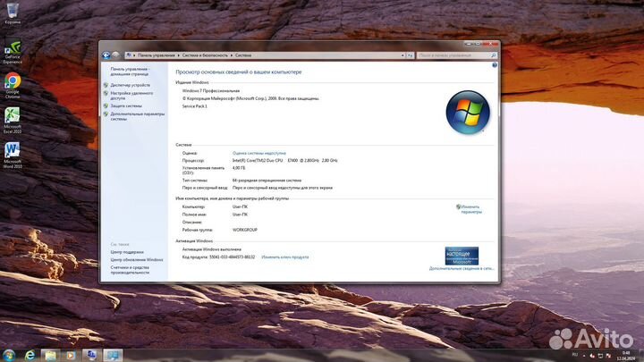Open 'Счетчики и средства производительности' link
Viewport: 644px width, 362px height.
(x=130, y=270)
